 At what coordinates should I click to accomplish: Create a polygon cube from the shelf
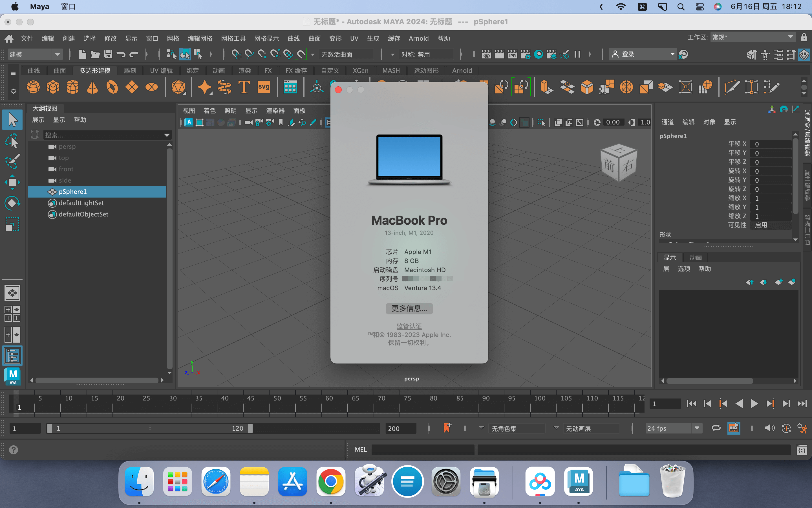pos(53,87)
